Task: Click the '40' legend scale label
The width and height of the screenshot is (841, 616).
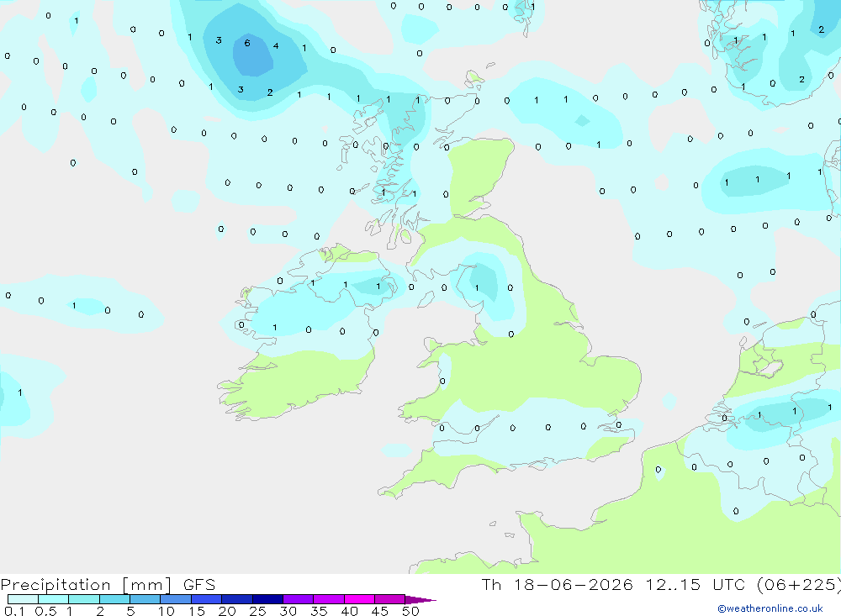Action: click(350, 611)
